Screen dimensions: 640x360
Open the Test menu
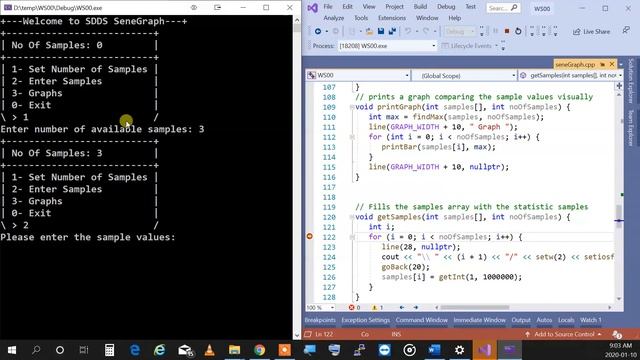(471, 7)
